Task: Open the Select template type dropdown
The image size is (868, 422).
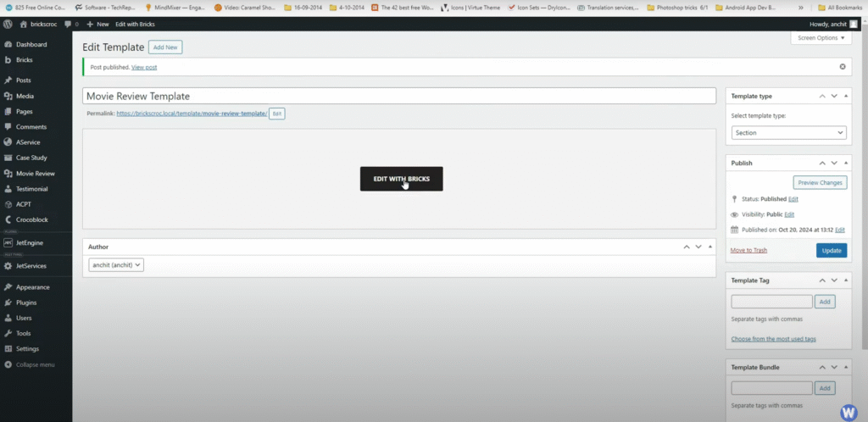Action: pos(788,132)
